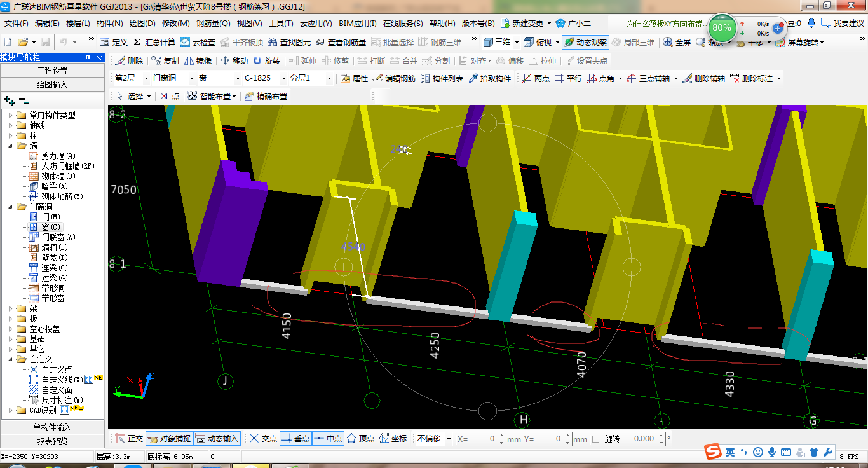Viewport: 868px width, 468px height.
Task: Click the rotation angle input field
Action: (644, 439)
